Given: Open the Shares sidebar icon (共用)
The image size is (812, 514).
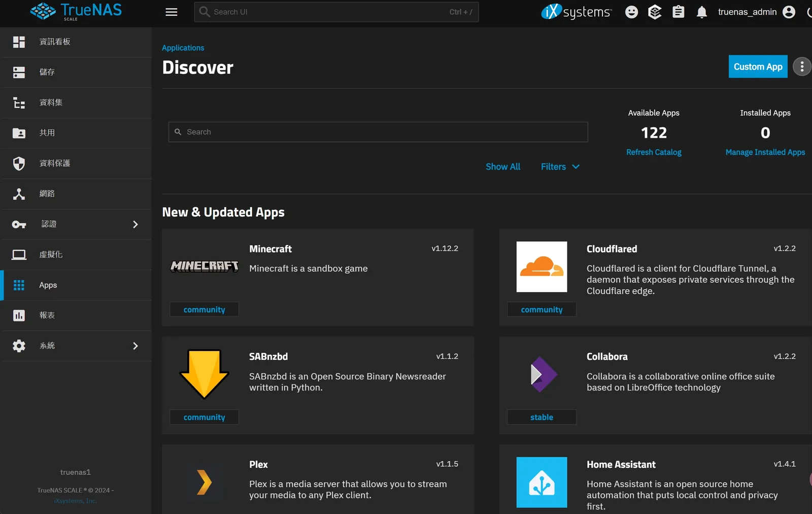Looking at the screenshot, I should pyautogui.click(x=19, y=133).
